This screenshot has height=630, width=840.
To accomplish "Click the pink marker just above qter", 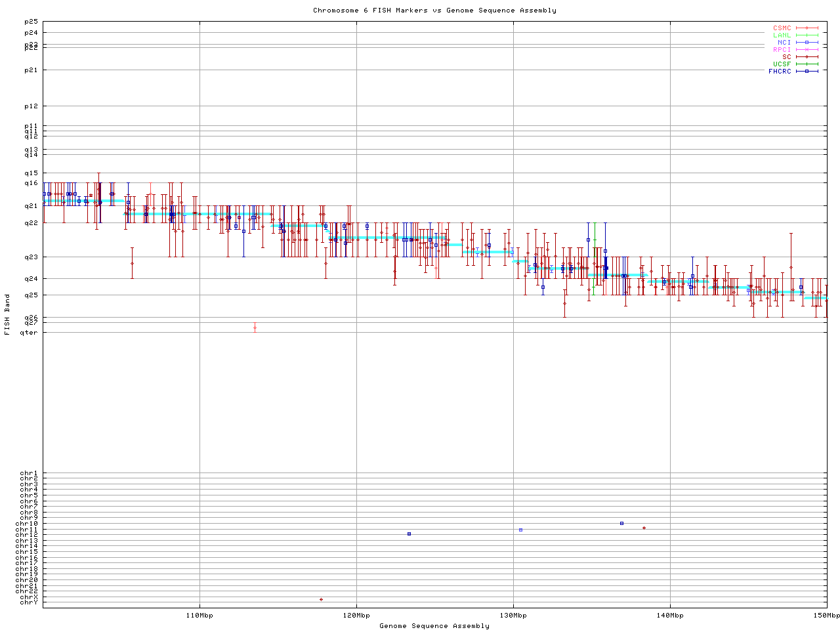I will (x=255, y=327).
